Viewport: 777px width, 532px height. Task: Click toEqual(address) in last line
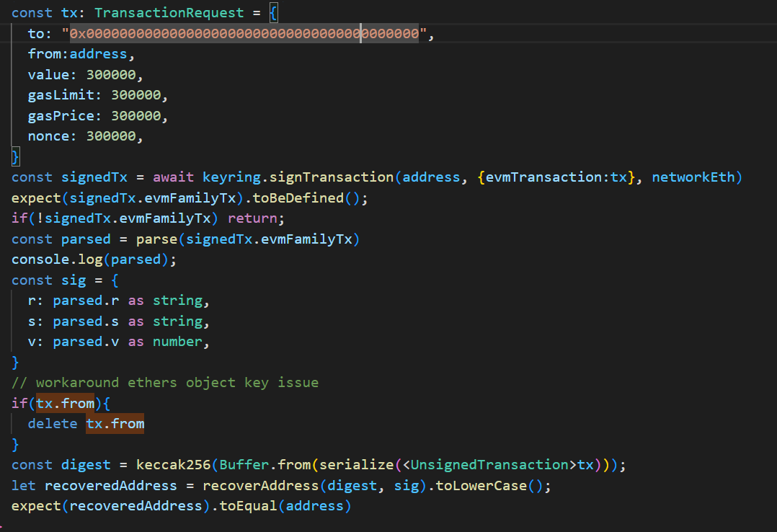click(285, 506)
